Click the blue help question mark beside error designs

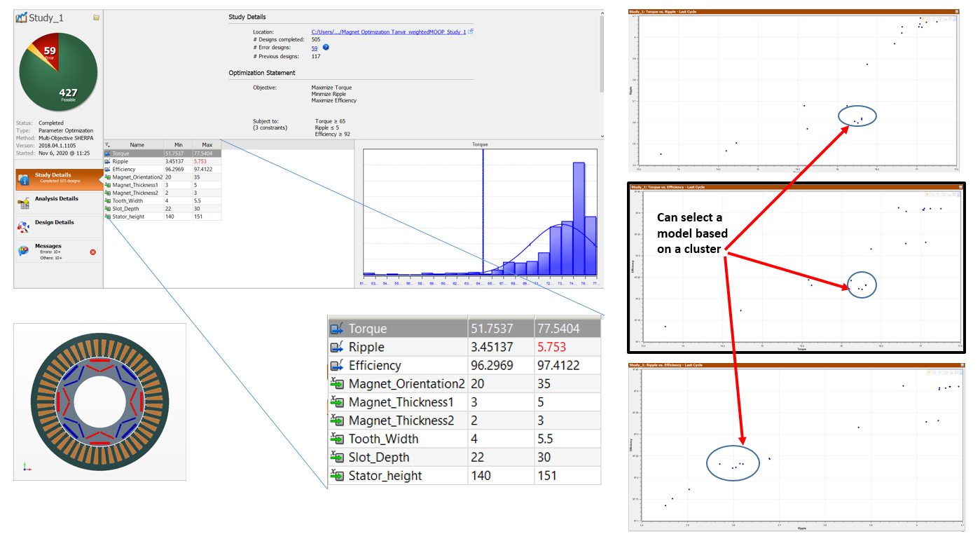coord(324,47)
